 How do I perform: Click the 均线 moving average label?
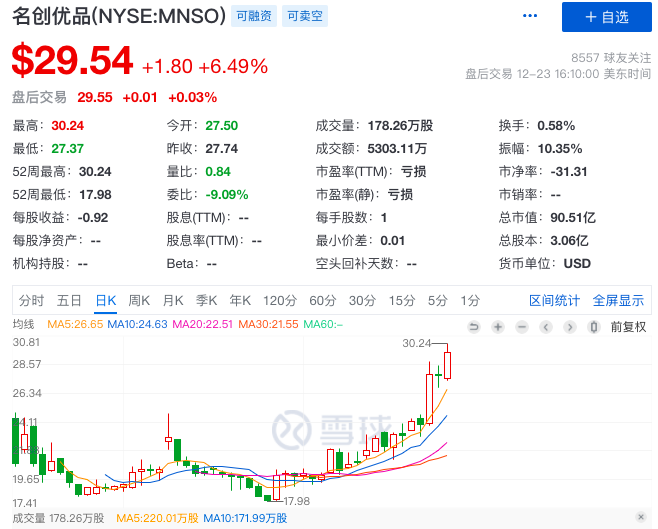click(24, 324)
